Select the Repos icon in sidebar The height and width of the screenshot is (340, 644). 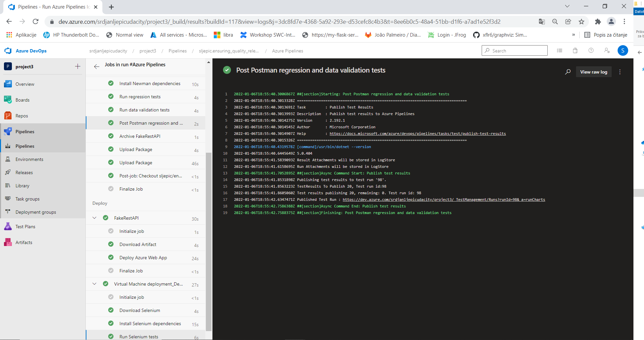click(8, 115)
